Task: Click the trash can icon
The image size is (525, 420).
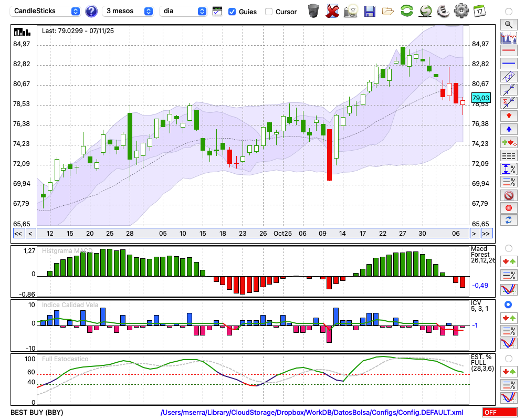Action: (313, 11)
